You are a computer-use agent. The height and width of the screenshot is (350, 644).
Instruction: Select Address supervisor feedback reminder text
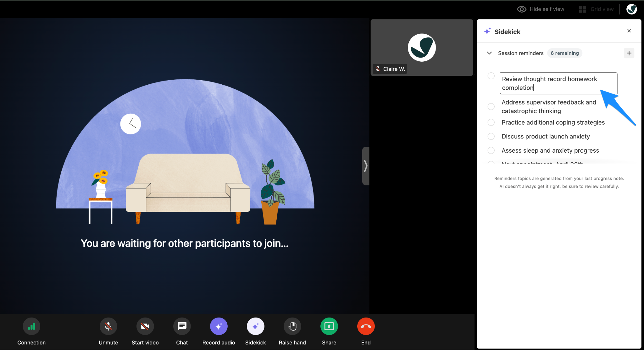(x=549, y=107)
